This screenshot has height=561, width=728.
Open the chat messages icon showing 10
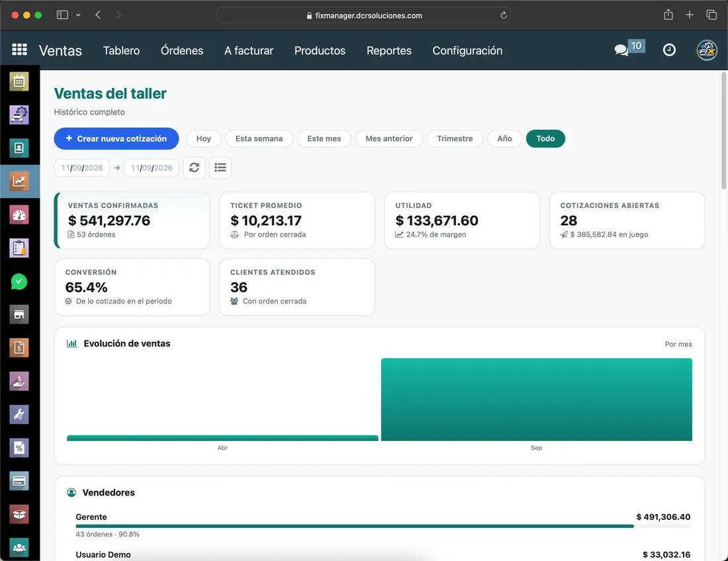tap(629, 48)
